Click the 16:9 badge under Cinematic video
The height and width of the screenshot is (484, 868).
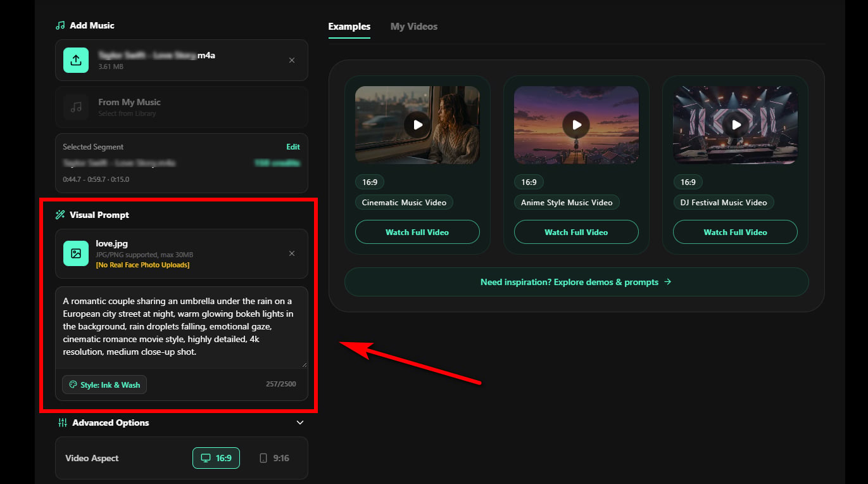[370, 182]
